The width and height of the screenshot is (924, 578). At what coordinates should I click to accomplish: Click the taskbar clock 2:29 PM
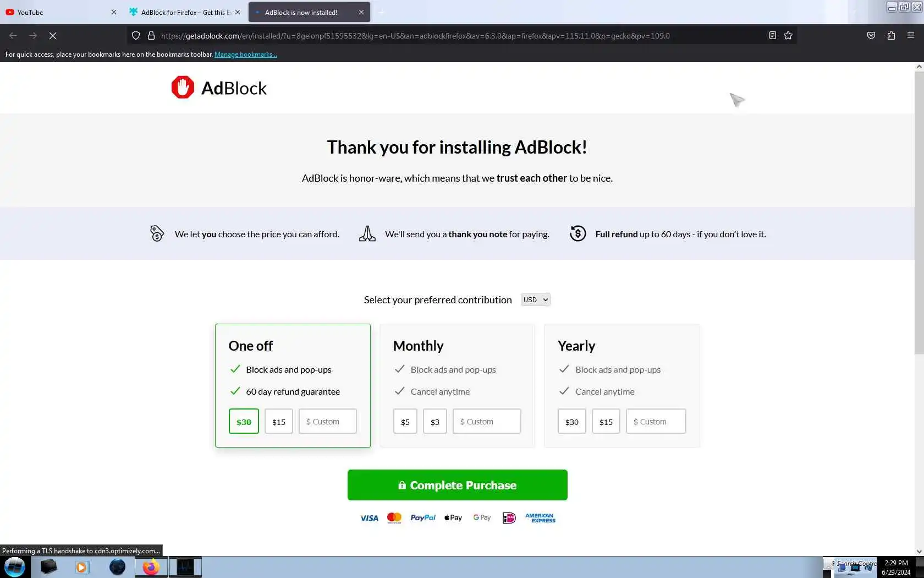click(x=897, y=563)
